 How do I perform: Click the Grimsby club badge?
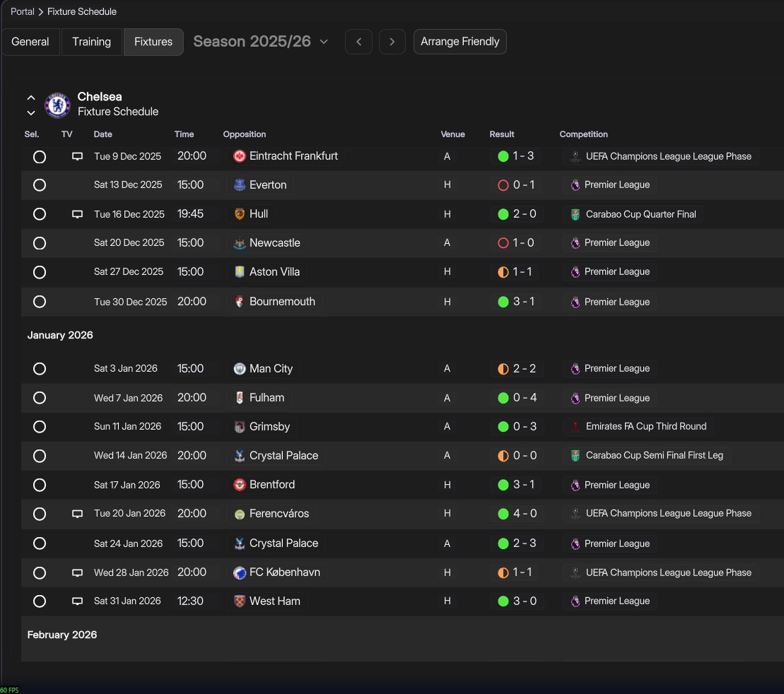(240, 426)
